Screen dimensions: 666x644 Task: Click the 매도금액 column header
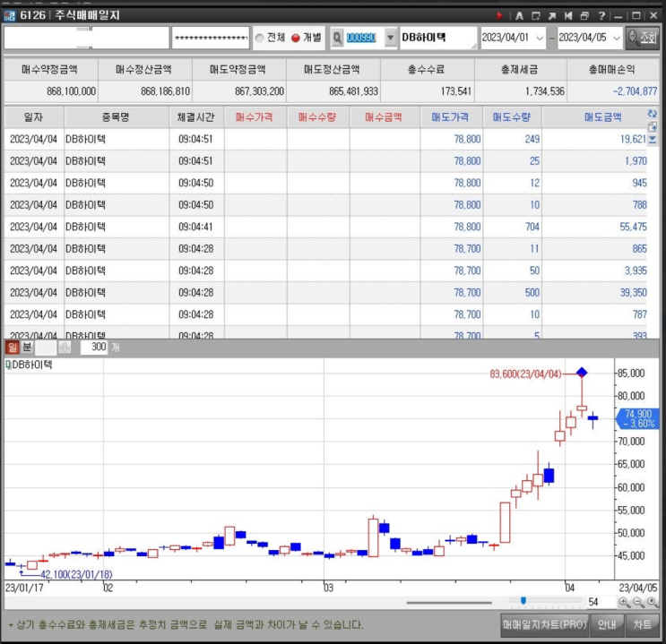point(602,117)
